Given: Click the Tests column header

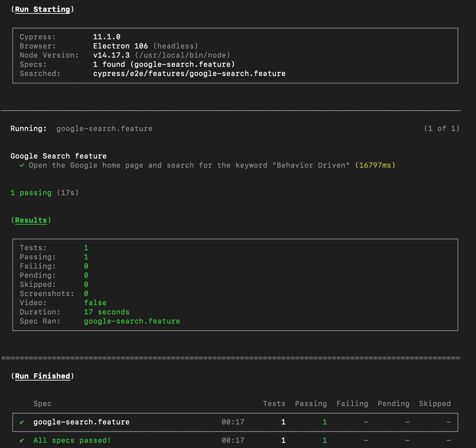Looking at the screenshot, I should [x=274, y=403].
